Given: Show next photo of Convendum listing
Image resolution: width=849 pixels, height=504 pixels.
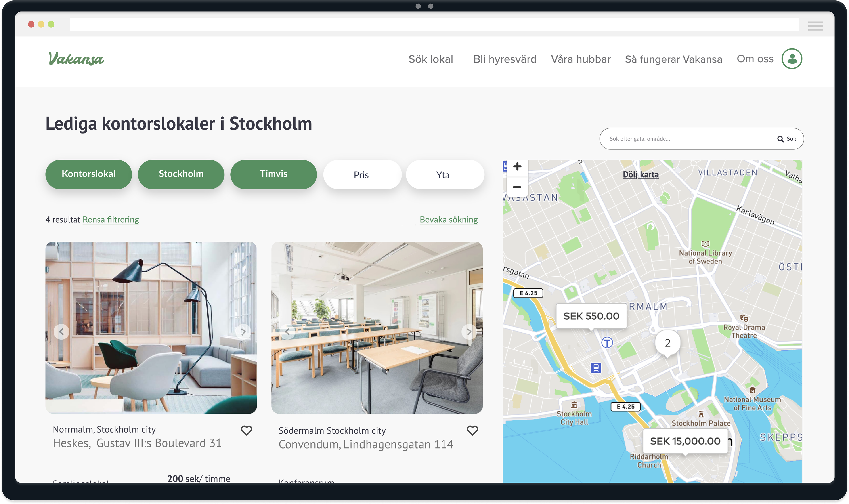Looking at the screenshot, I should pyautogui.click(x=469, y=332).
